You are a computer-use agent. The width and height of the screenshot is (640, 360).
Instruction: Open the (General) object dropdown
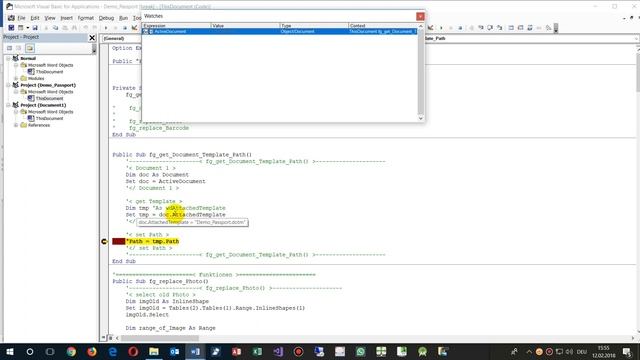pyautogui.click(x=121, y=38)
